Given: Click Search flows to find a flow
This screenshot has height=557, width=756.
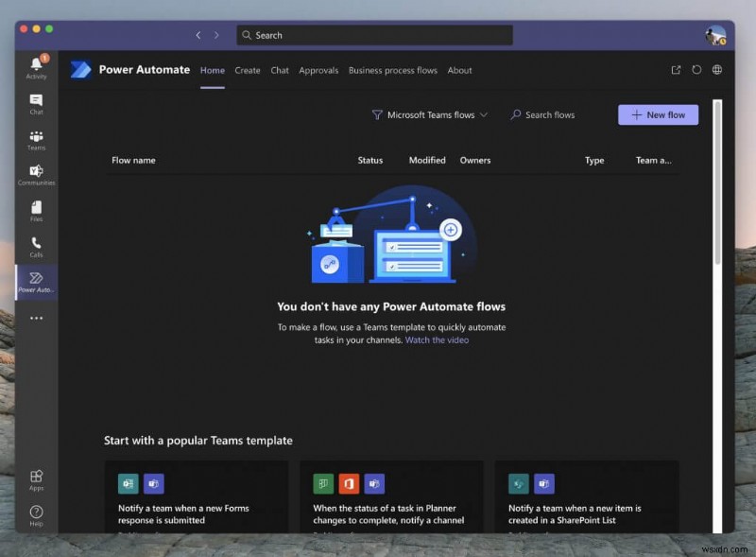Looking at the screenshot, I should click(543, 114).
